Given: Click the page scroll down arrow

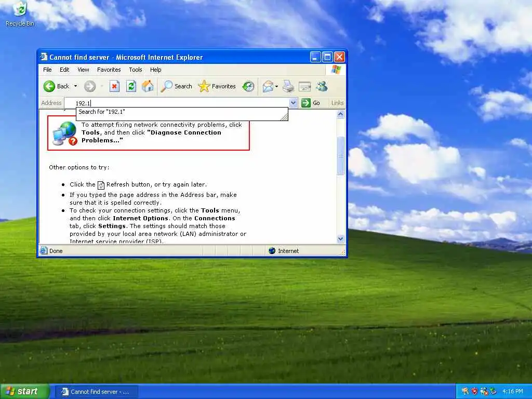Looking at the screenshot, I should [x=341, y=239].
